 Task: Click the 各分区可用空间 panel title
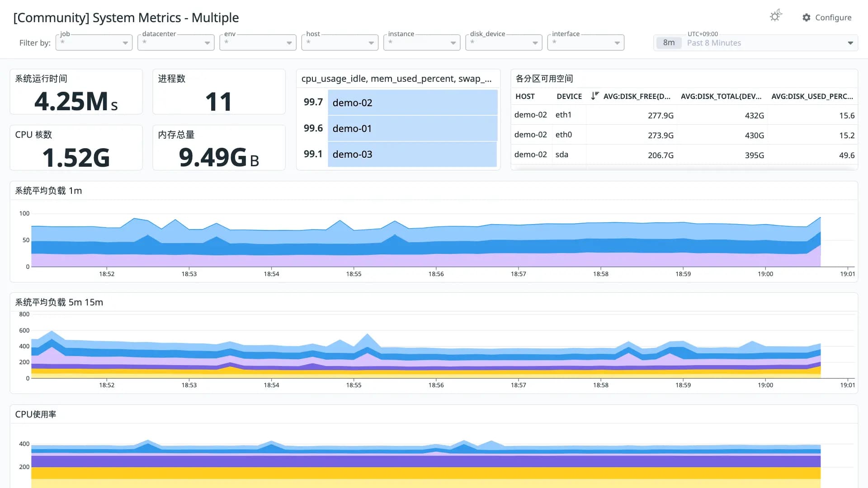tap(544, 79)
